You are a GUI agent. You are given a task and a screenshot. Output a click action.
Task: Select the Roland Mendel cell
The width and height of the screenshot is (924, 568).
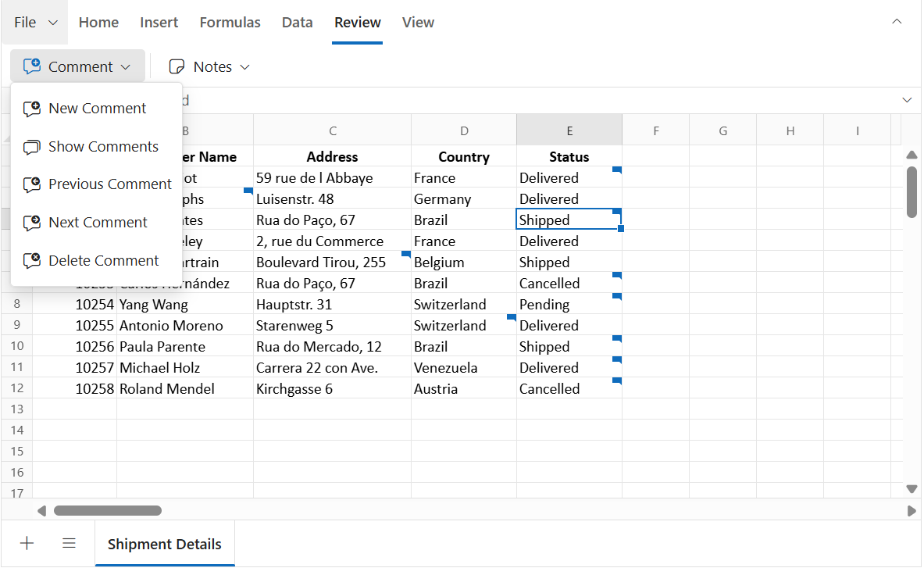tap(185, 389)
